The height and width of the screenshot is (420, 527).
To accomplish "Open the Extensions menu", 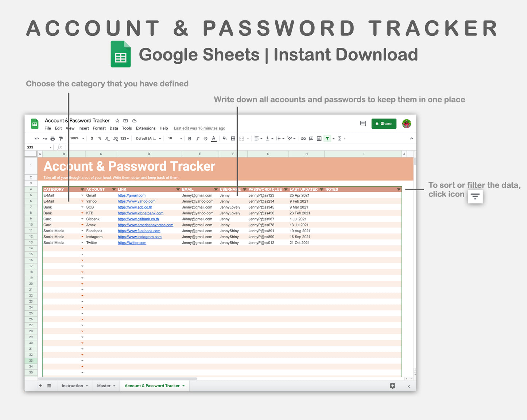I will point(146,128).
